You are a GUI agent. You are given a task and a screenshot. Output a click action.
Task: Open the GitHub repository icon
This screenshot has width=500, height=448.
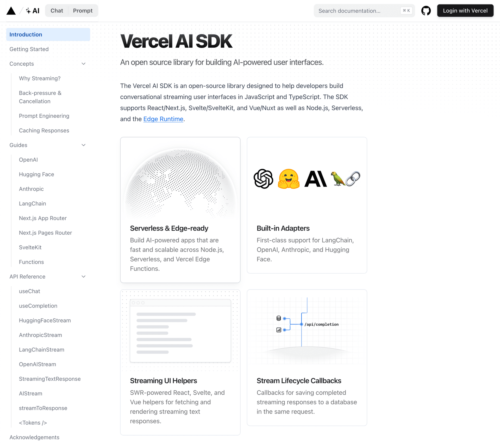tap(426, 11)
